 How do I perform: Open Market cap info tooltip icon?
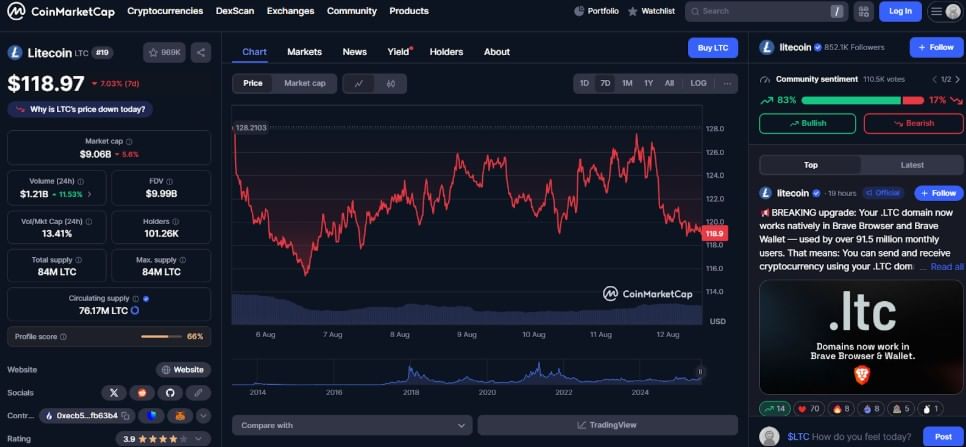point(129,142)
